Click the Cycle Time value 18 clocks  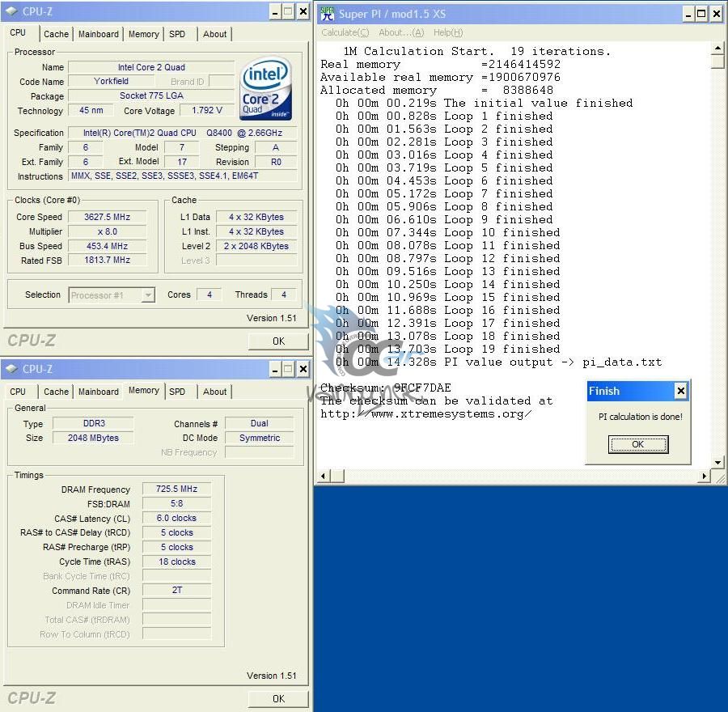[176, 562]
